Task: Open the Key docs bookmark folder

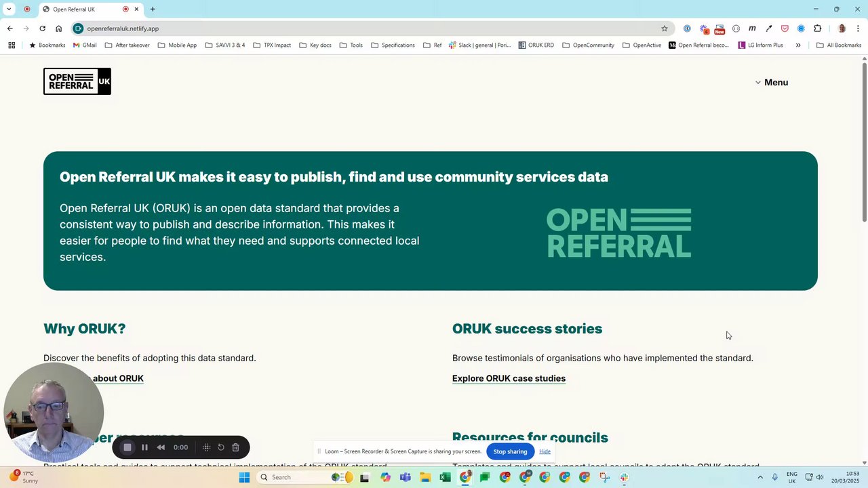Action: 315,45
